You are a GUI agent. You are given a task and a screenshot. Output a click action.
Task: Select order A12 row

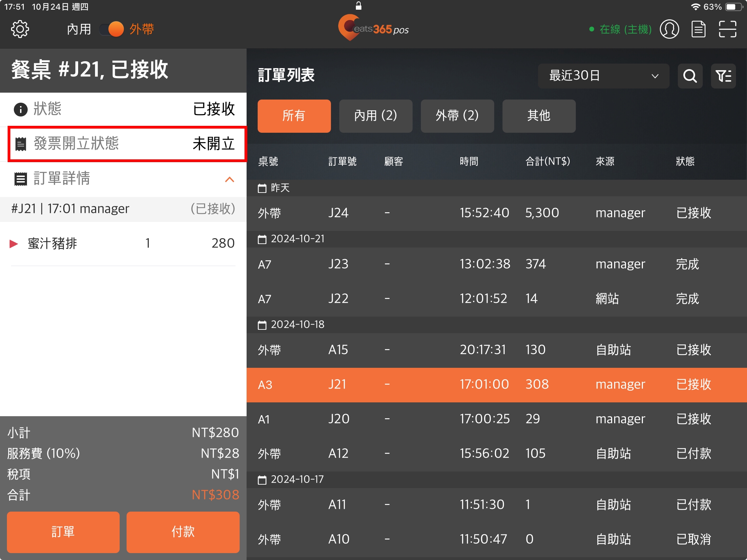coord(497,454)
